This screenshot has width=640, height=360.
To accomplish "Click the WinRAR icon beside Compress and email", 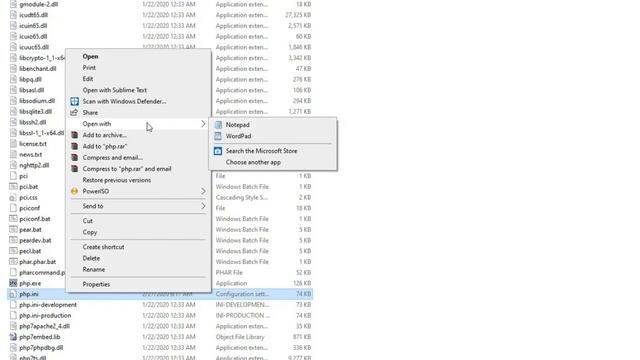I will [x=74, y=158].
